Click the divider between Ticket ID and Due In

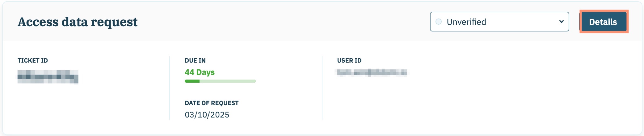point(170,88)
